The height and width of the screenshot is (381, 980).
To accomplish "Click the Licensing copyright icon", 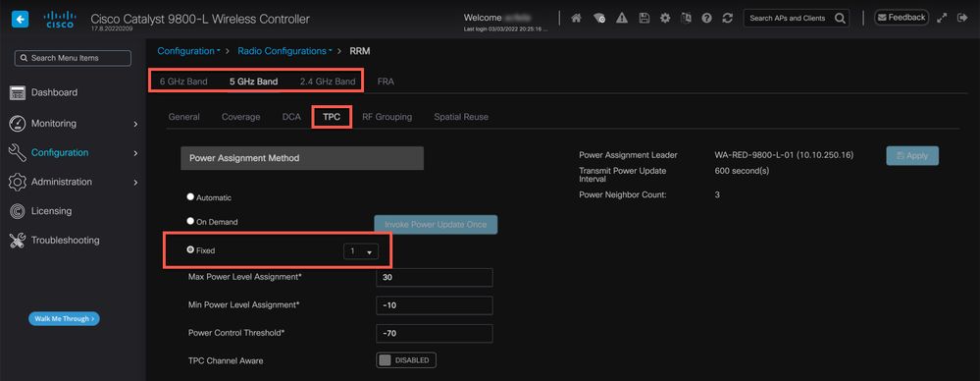I will (18, 211).
